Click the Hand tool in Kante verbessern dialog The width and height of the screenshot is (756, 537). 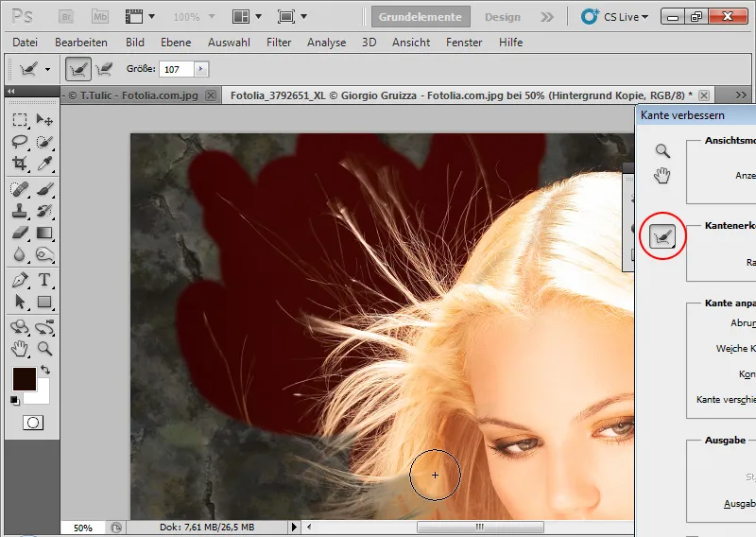662,175
